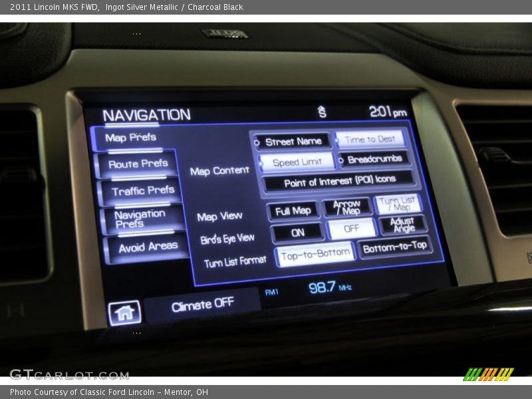Select Full Map view
Screen dimensions: 532x399
click(293, 211)
